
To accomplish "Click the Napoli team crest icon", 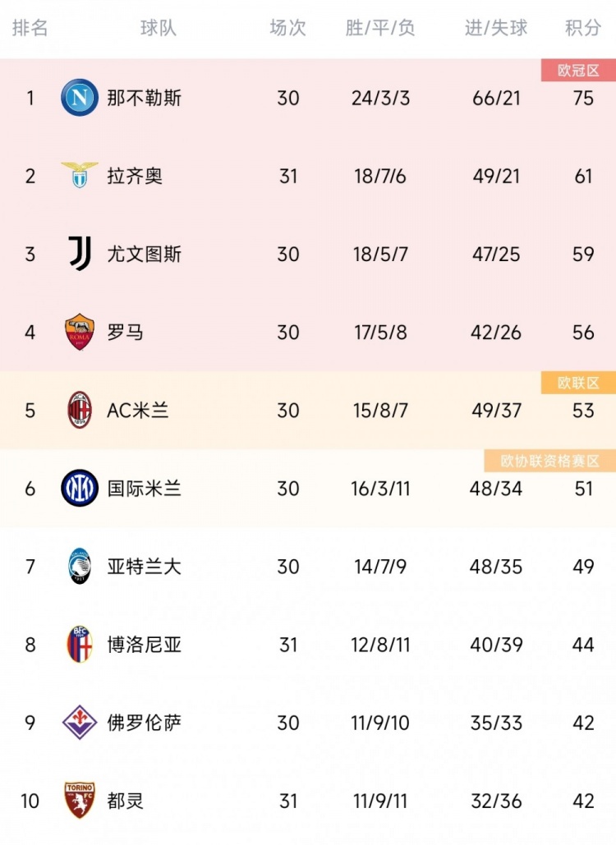I will [x=80, y=99].
